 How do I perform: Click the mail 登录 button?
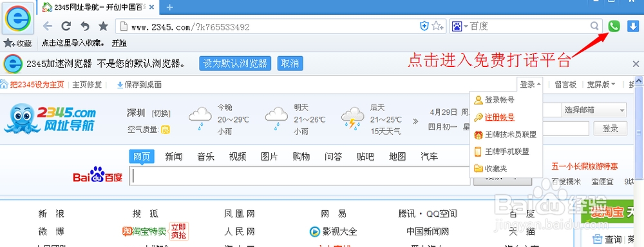tap(611, 128)
